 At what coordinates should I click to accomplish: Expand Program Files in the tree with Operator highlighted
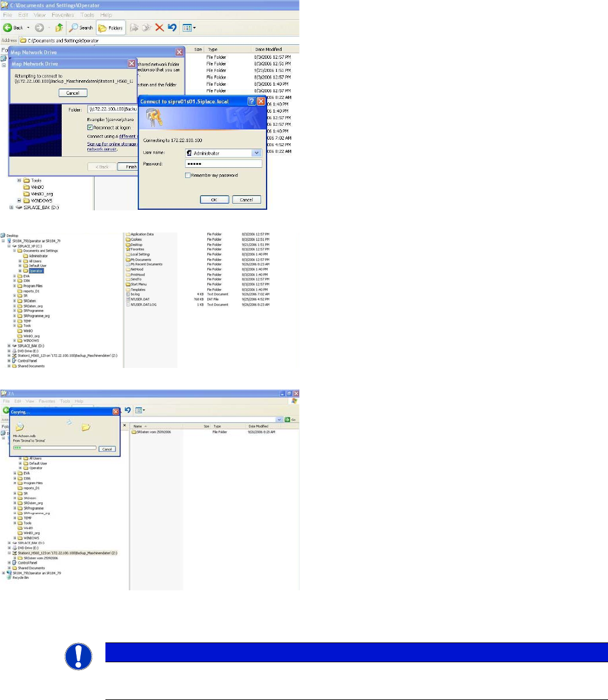[x=15, y=286]
